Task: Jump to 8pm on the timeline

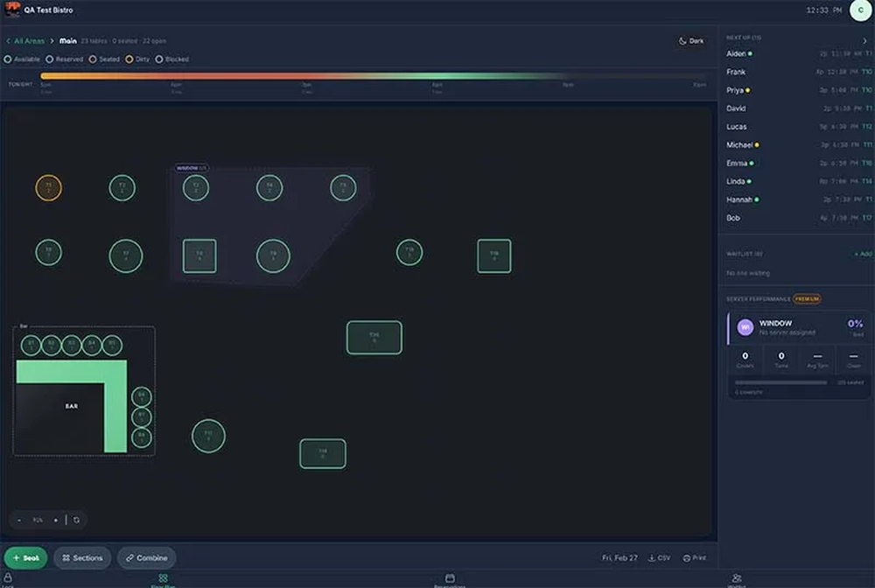Action: tap(437, 85)
